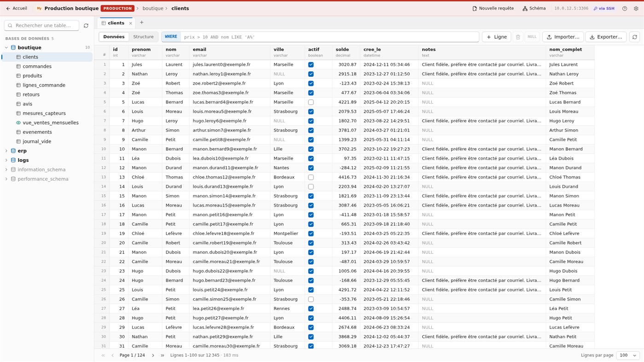The height and width of the screenshot is (362, 644).
Task: Click the Importer button
Action: point(563,37)
